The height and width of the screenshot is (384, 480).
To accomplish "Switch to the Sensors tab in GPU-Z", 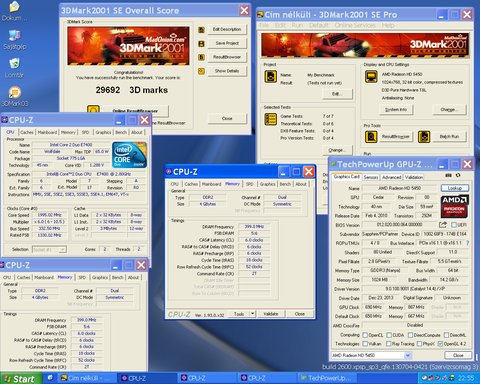I will point(371,177).
